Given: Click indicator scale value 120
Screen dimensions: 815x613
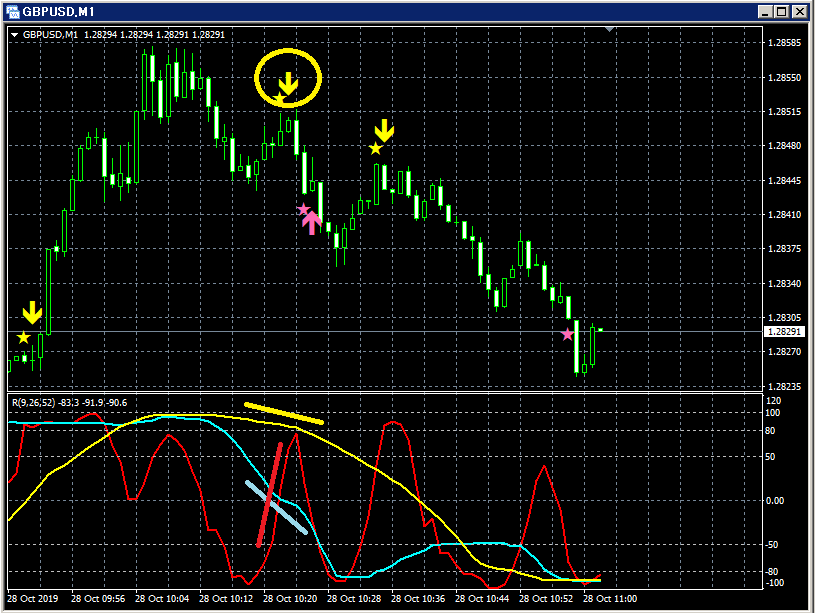Looking at the screenshot, I should coord(773,400).
